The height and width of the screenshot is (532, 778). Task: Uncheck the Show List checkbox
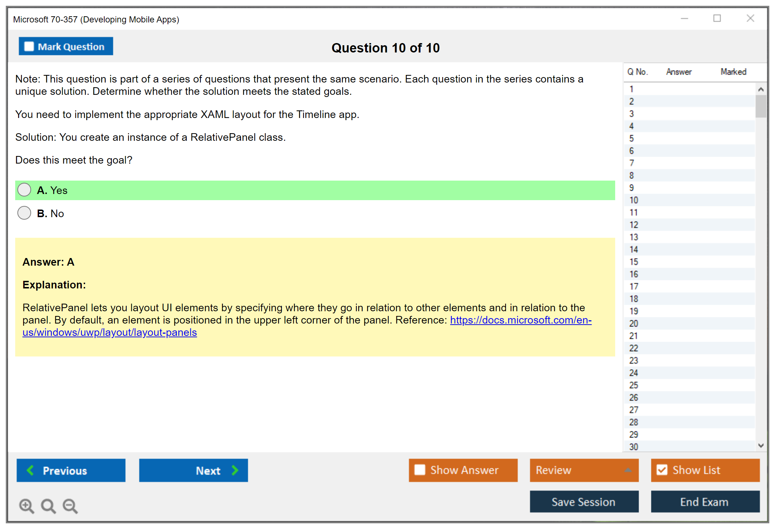pyautogui.click(x=662, y=470)
